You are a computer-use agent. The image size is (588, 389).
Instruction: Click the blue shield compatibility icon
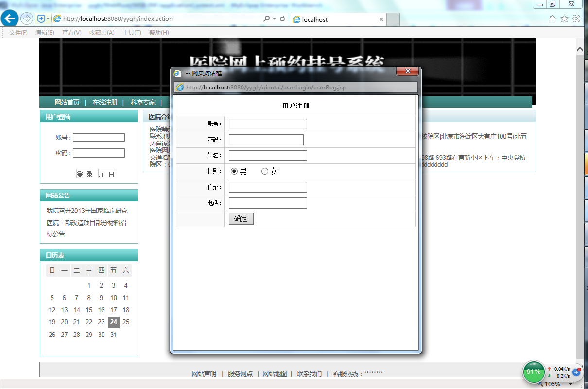pyautogui.click(x=41, y=18)
